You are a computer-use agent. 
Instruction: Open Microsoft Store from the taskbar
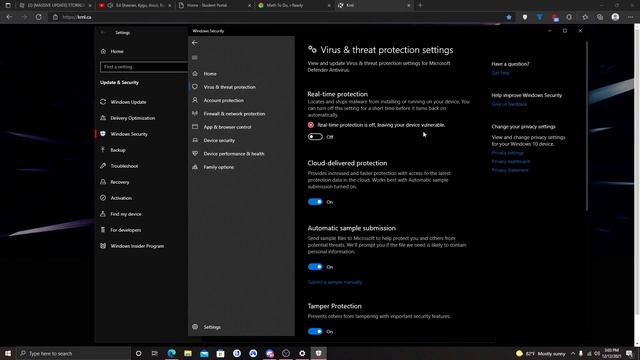pos(220,353)
